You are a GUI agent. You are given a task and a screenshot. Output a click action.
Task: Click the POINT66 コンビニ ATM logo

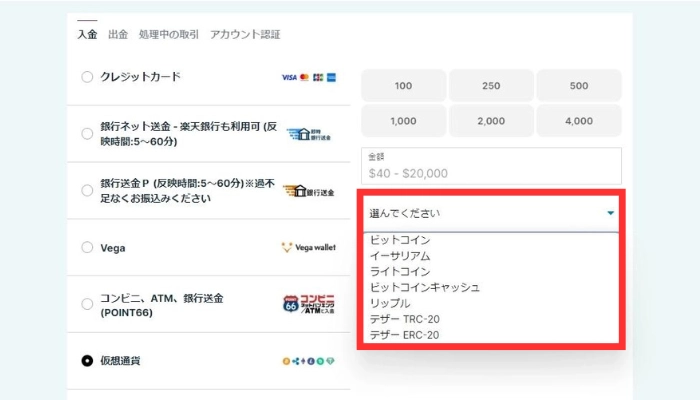[x=309, y=304]
